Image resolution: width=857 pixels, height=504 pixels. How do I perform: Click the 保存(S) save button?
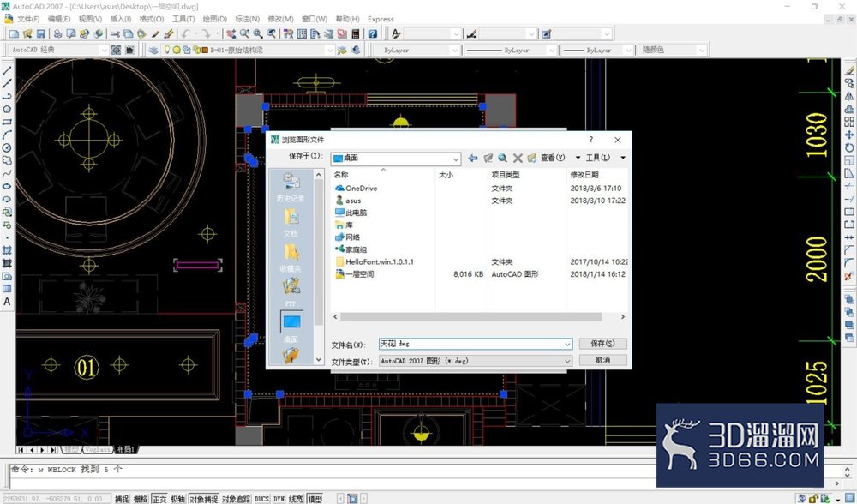tap(602, 344)
